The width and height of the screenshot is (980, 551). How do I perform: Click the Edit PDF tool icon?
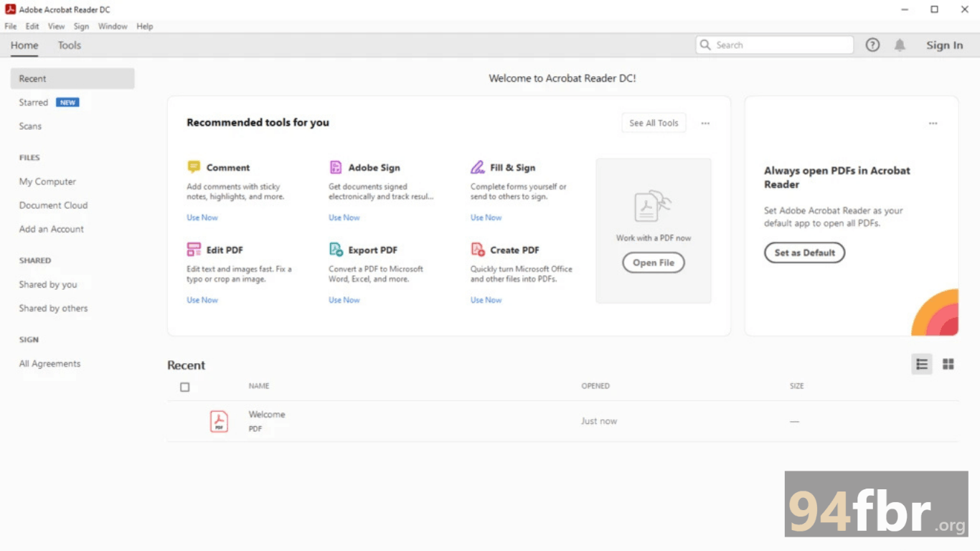pos(194,250)
